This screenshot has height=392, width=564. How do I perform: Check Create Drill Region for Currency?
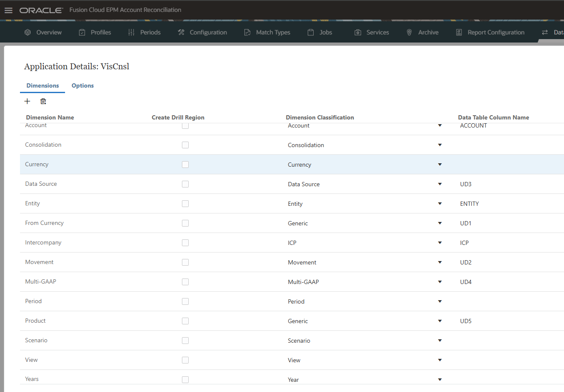point(185,165)
